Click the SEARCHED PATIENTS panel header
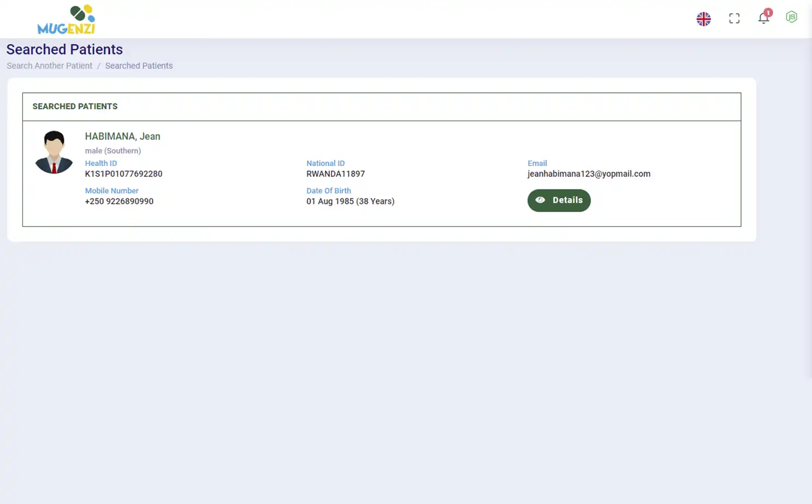The width and height of the screenshot is (812, 504). tap(75, 106)
